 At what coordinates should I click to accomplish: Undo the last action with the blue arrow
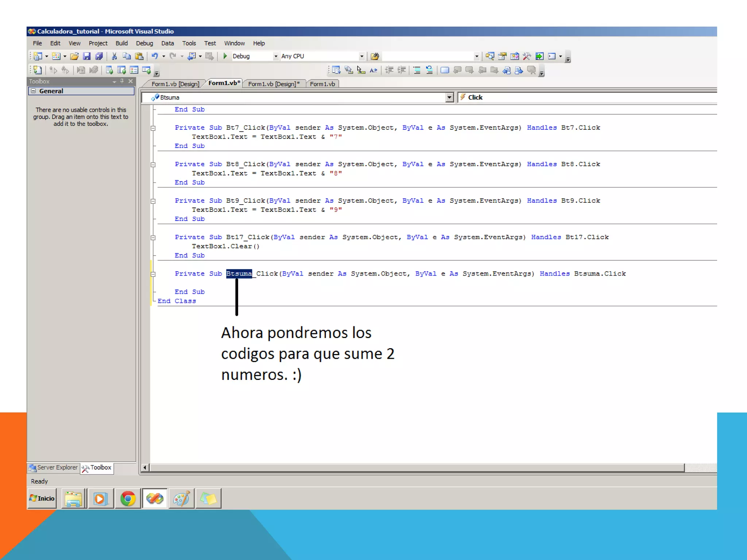[x=155, y=56]
